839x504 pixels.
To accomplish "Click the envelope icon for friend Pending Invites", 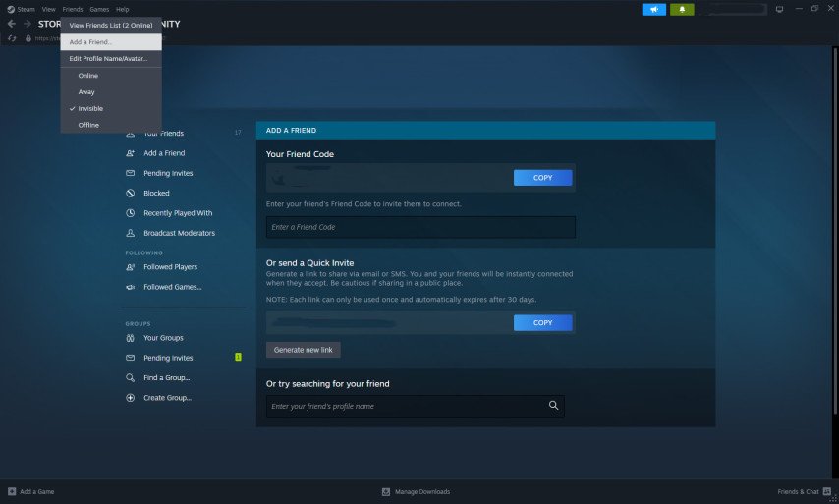I will coord(130,173).
